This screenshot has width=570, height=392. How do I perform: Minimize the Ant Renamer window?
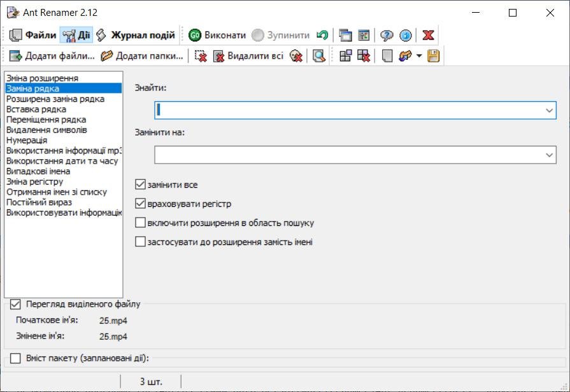(x=476, y=13)
